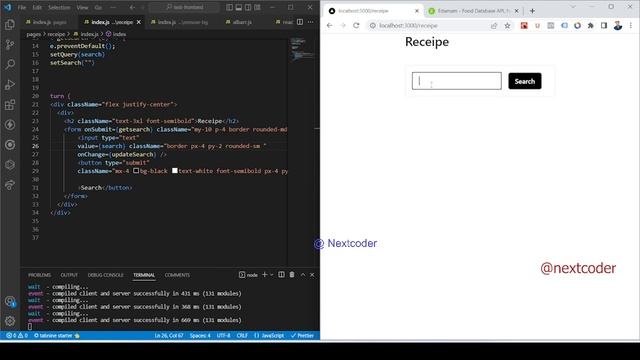The height and width of the screenshot is (360, 640).
Task: Add a new terminal with plus icon
Action: point(264,275)
